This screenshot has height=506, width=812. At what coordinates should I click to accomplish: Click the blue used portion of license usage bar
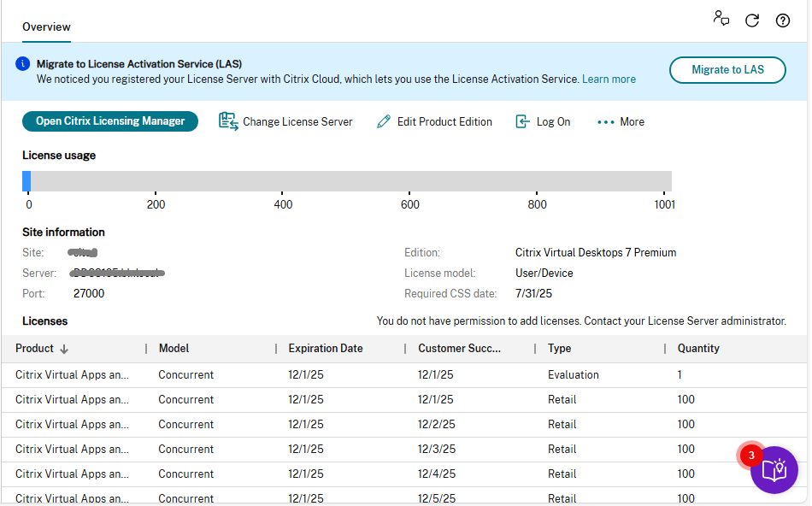26,181
